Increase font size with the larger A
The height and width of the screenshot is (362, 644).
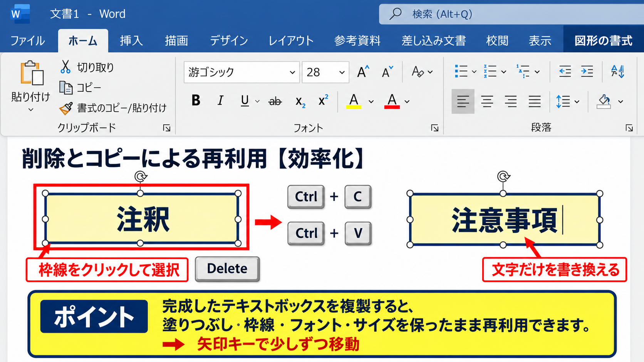click(x=363, y=72)
